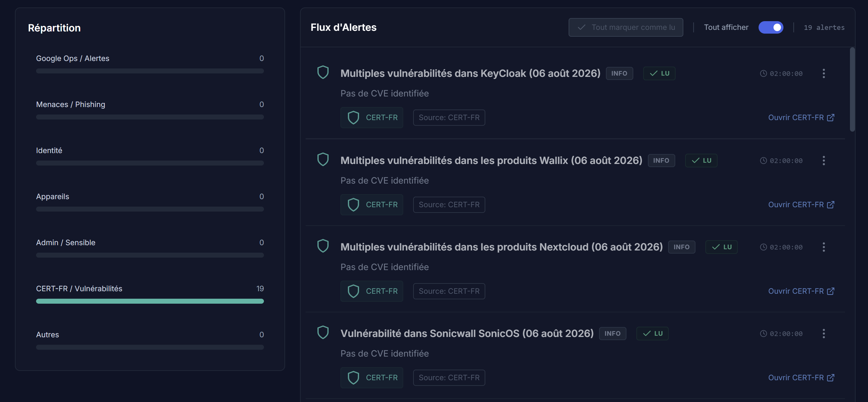
Task: Toggle the LU read badge on the Wallix alert
Action: 701,161
